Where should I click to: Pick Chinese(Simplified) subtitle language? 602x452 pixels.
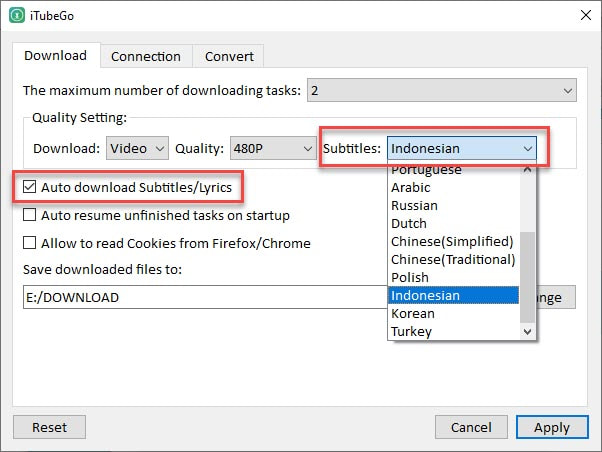453,242
